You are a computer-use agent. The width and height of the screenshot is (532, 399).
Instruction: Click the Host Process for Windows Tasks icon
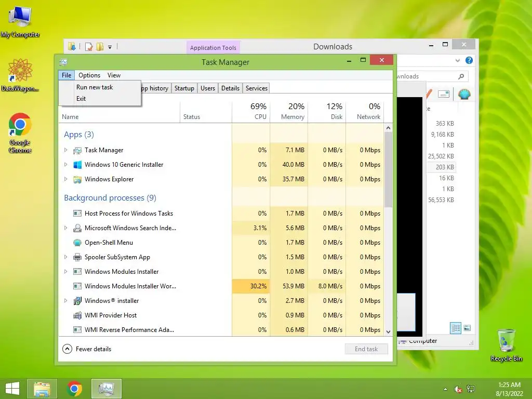(77, 214)
